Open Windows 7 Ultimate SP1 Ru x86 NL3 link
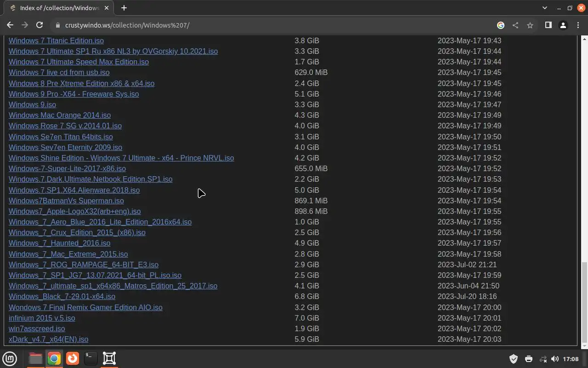This screenshot has width=588, height=368. (113, 51)
